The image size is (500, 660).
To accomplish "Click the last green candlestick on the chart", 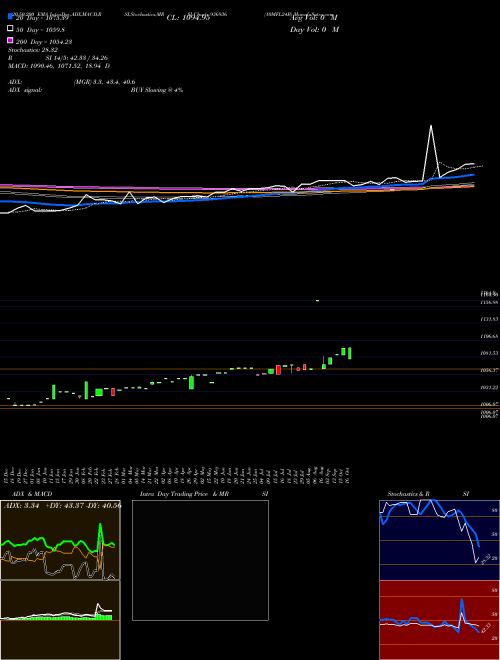I will tap(349, 353).
